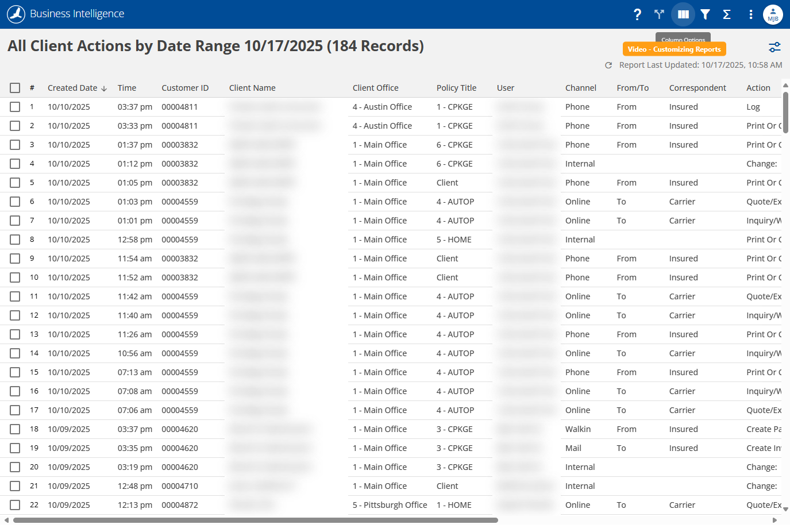Click the horizontal scrollbar thumb

(256, 521)
